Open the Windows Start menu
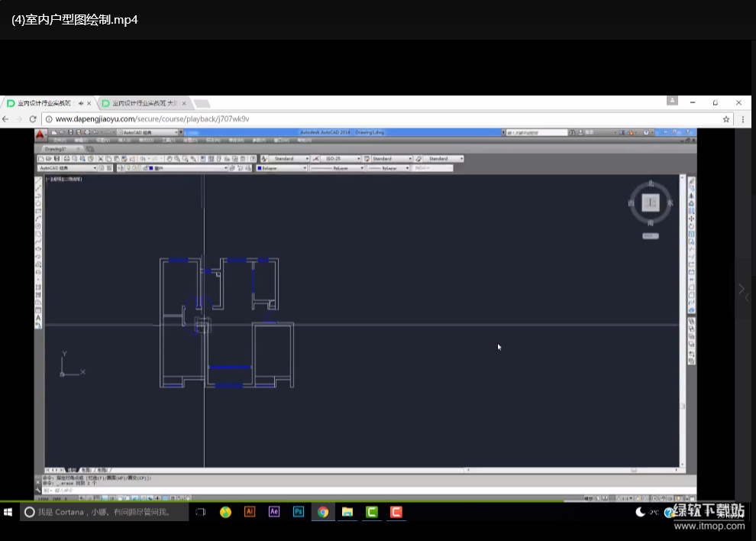This screenshot has height=541, width=756. [x=9, y=512]
